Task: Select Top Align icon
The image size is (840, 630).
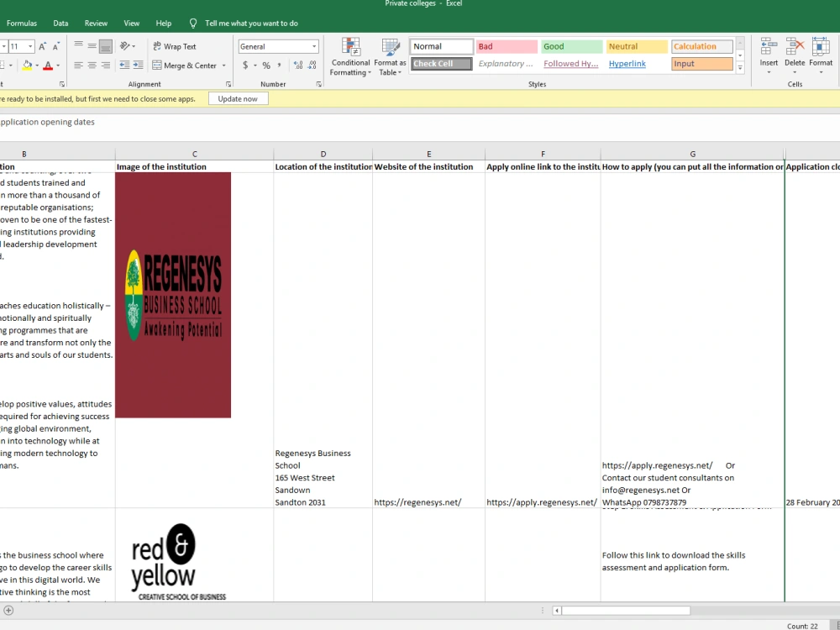Action: click(x=78, y=46)
